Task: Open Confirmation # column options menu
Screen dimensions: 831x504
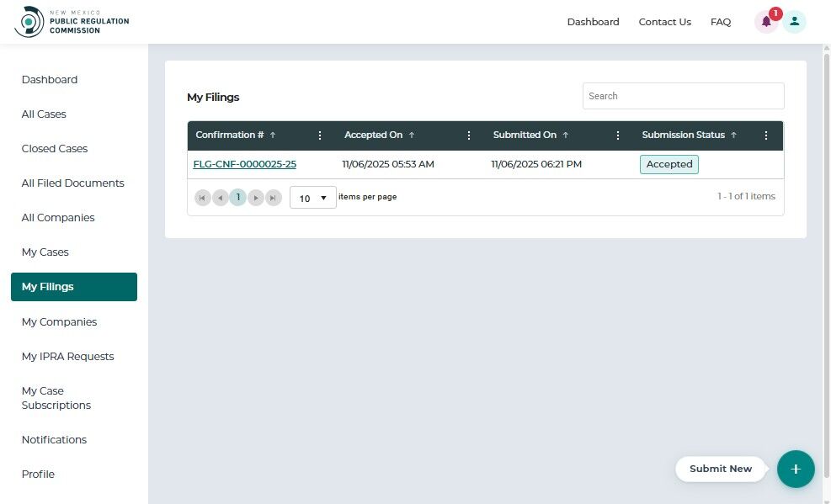Action: tap(320, 135)
